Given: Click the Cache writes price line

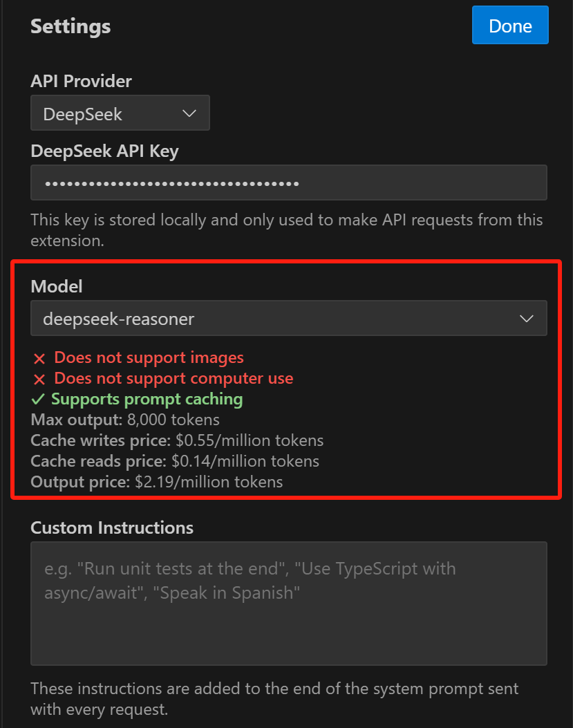Looking at the screenshot, I should point(177,440).
